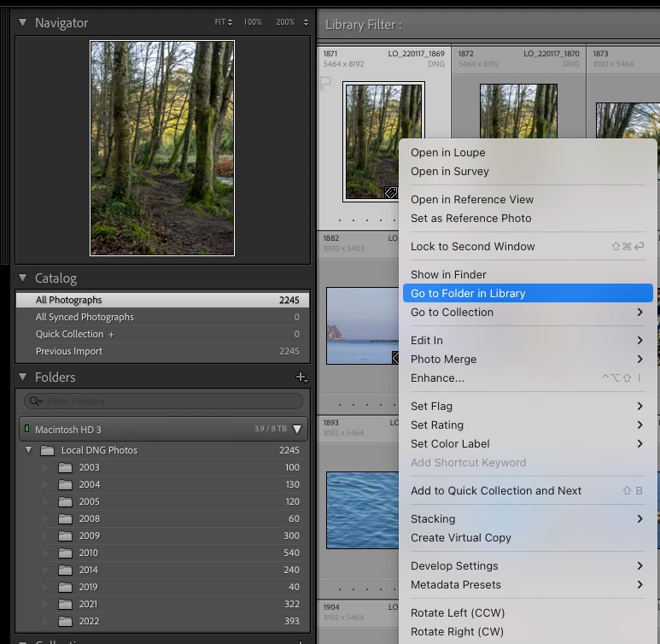Viewport: 660px width, 644px height.
Task: Click the keyword badge on photo 1871
Action: point(391,192)
